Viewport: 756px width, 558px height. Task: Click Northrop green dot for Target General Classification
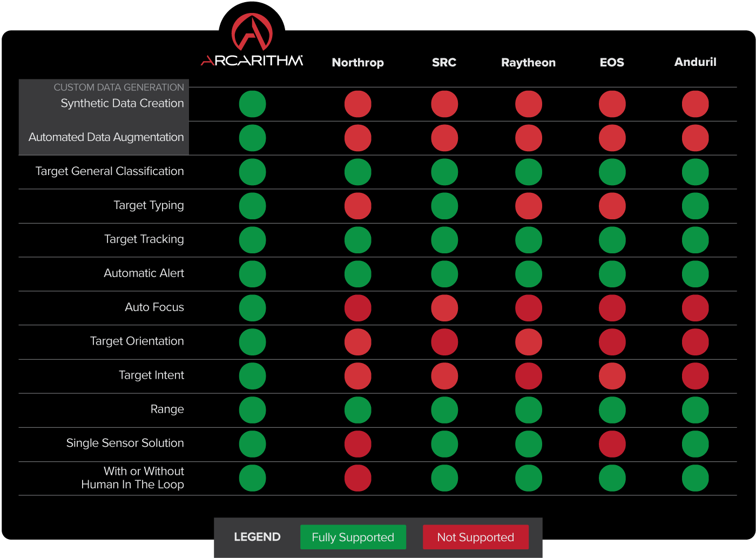(x=358, y=172)
